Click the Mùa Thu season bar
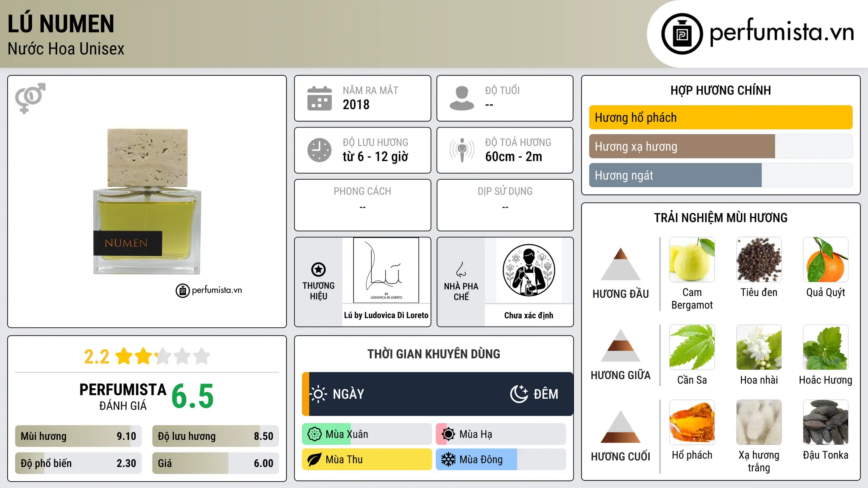 coord(367,460)
